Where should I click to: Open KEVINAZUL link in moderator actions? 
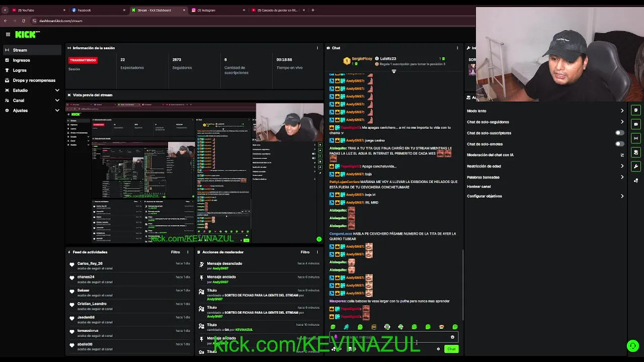(244, 330)
